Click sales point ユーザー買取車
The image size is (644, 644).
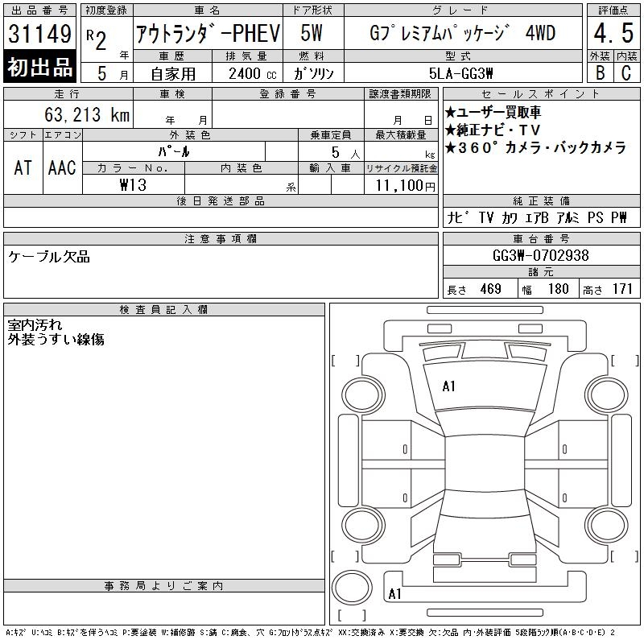[x=493, y=112]
